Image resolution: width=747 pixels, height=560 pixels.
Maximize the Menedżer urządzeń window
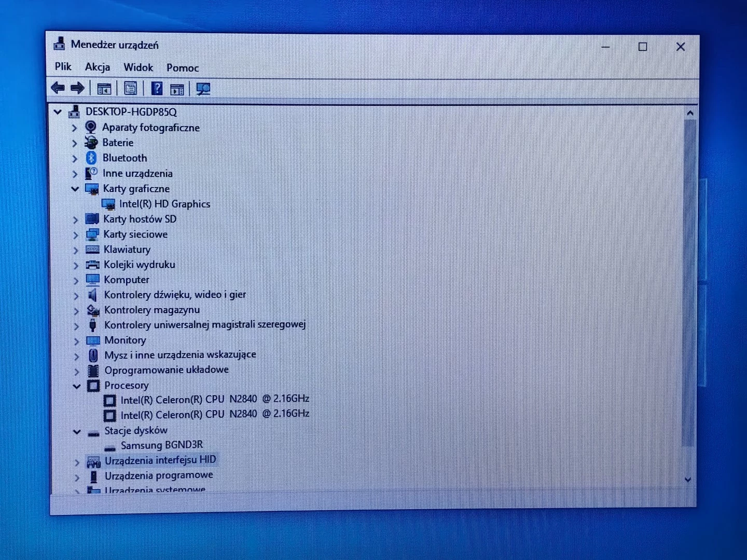[x=643, y=47]
